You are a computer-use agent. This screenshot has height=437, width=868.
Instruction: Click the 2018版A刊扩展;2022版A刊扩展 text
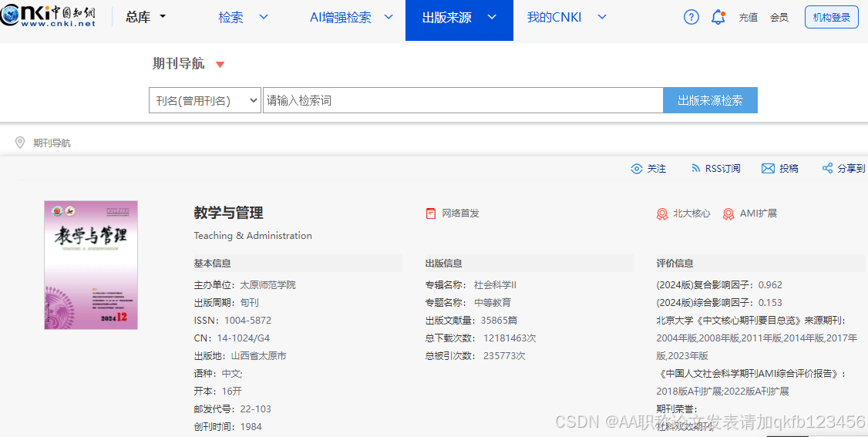[x=722, y=391]
